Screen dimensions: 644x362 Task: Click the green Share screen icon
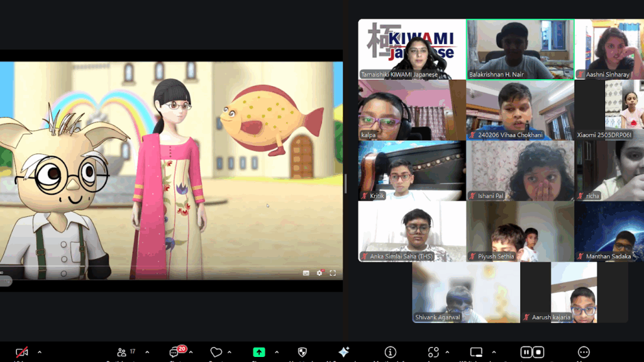click(259, 353)
